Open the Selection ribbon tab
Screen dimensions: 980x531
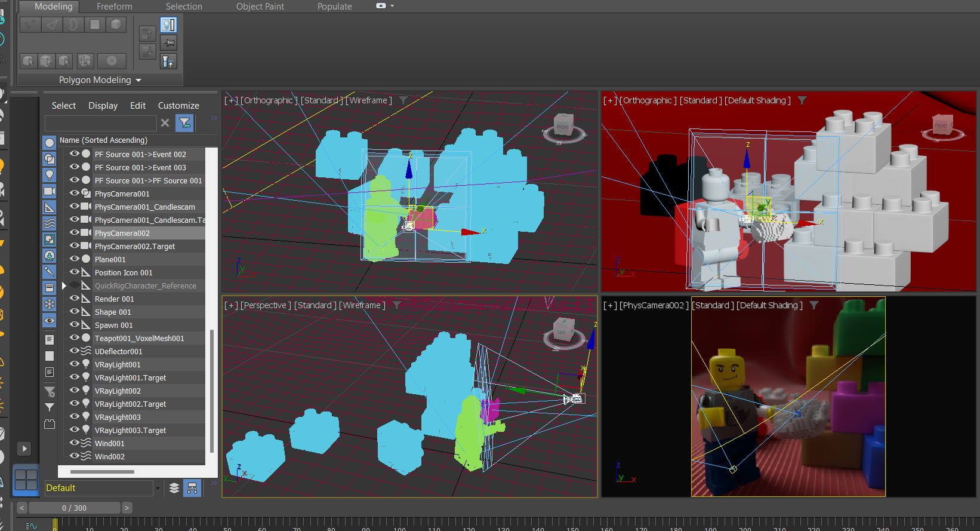pyautogui.click(x=184, y=7)
